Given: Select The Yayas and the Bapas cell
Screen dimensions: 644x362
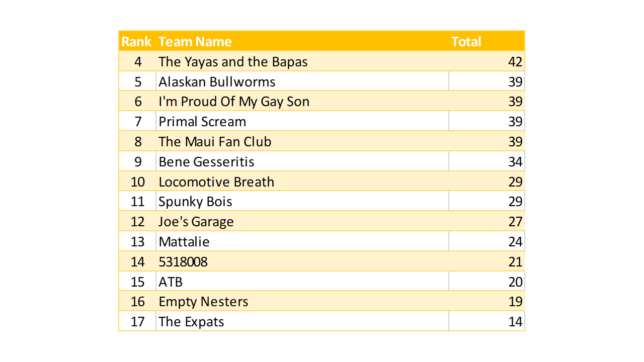Looking at the screenshot, I should tap(233, 62).
